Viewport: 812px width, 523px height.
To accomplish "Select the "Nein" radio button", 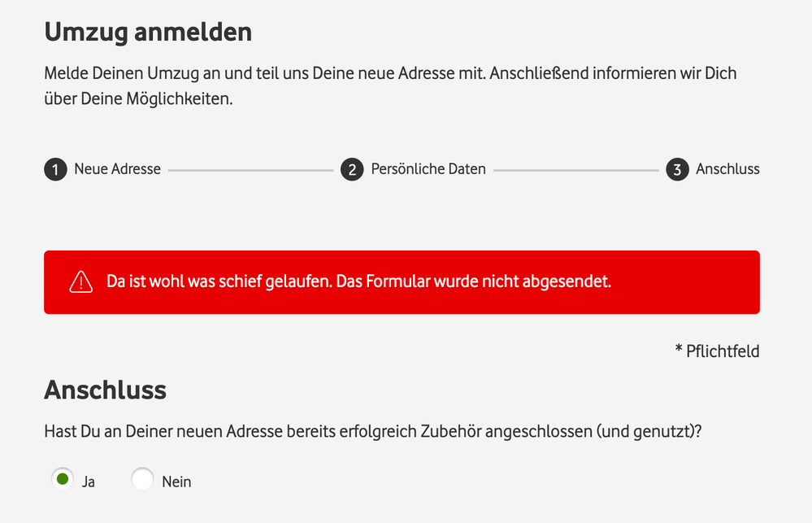I will point(142,480).
